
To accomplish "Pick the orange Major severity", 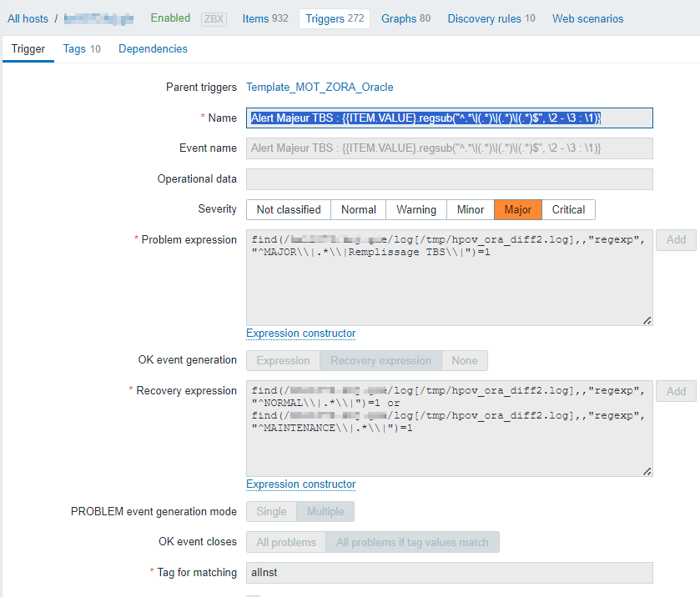I will tap(517, 210).
